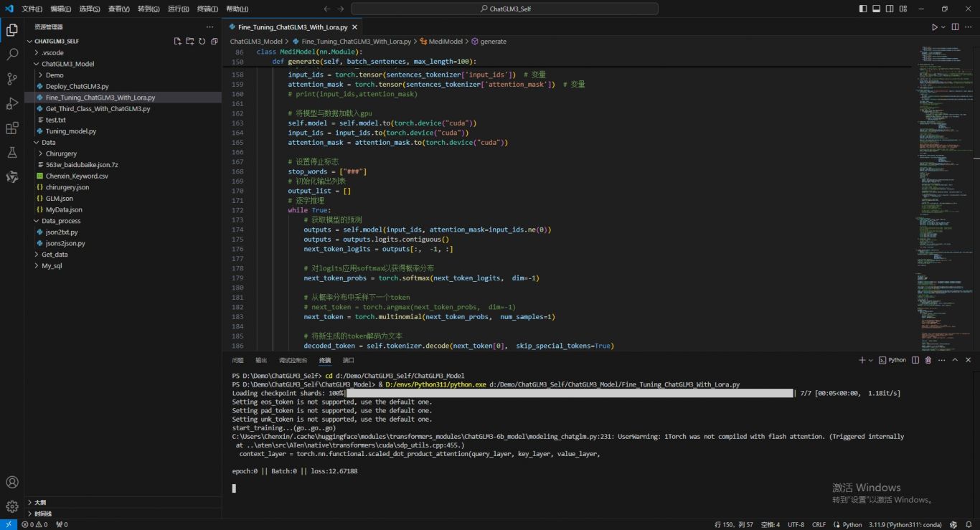This screenshot has height=530, width=980.
Task: Click the 空格: 4 indentation setting
Action: pyautogui.click(x=771, y=524)
